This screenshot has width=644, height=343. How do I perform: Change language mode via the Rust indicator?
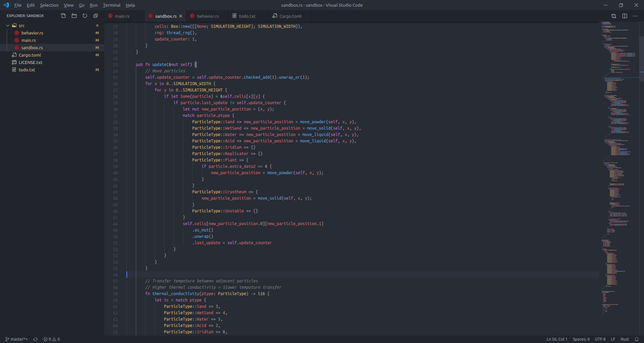[x=625, y=339]
